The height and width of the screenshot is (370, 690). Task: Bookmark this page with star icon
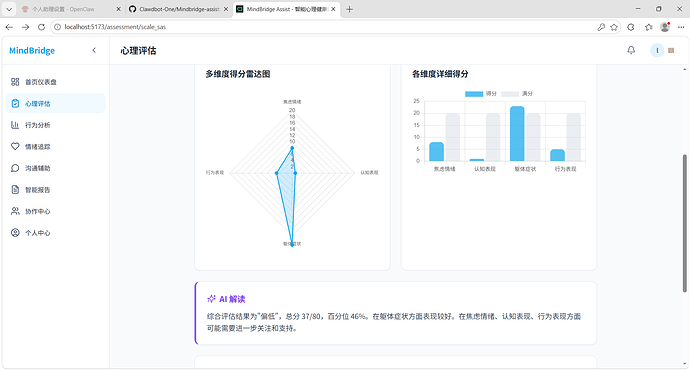click(614, 27)
